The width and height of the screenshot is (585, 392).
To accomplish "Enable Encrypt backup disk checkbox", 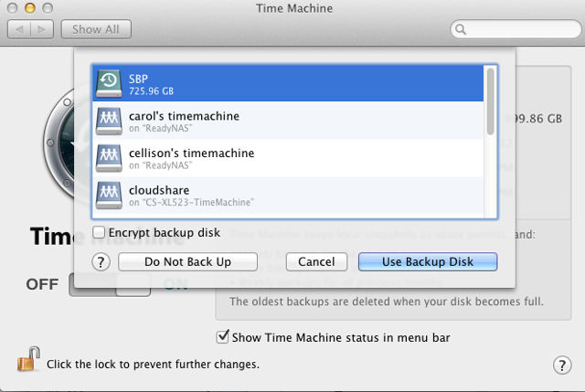I will (x=99, y=232).
